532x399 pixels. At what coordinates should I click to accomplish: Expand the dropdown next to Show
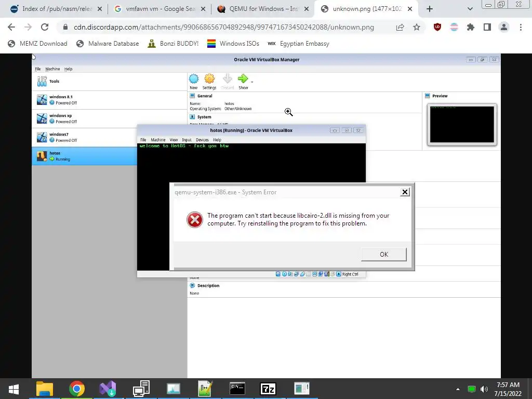252,82
